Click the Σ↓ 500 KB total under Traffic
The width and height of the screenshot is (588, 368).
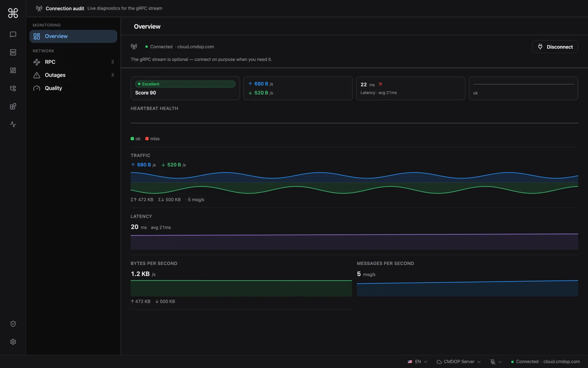[169, 200]
